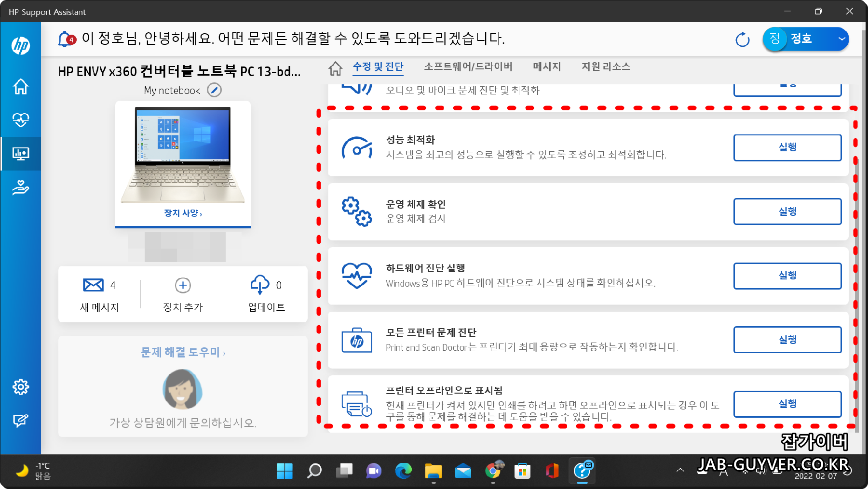
Task: Click the operating system check gears icon
Action: click(357, 211)
